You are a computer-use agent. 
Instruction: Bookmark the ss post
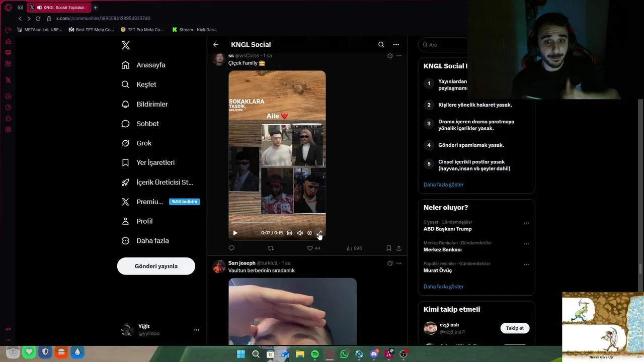point(389,248)
